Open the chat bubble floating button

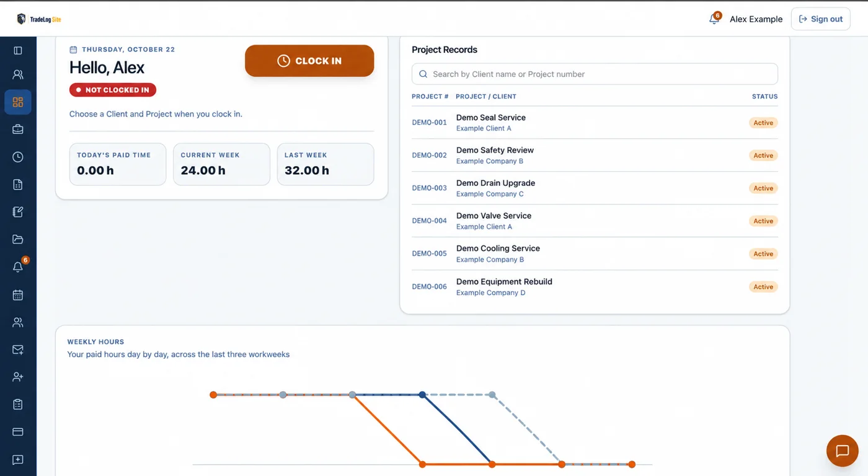coord(842,451)
